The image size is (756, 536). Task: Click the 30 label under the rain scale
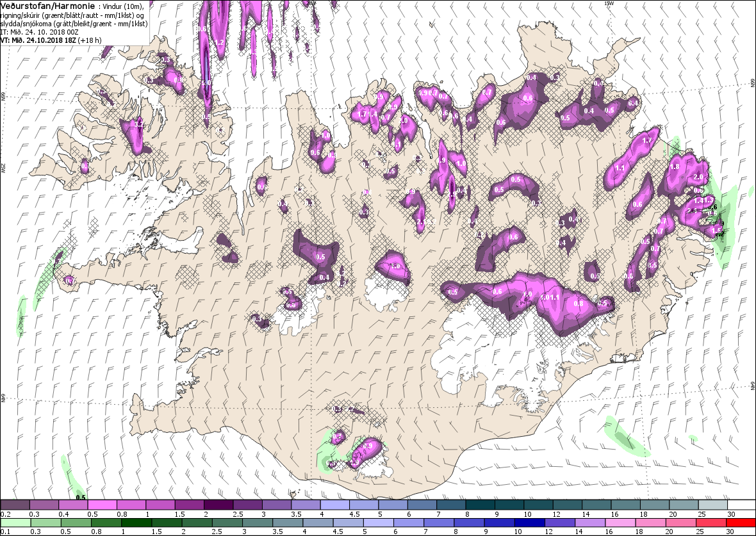pyautogui.click(x=730, y=532)
